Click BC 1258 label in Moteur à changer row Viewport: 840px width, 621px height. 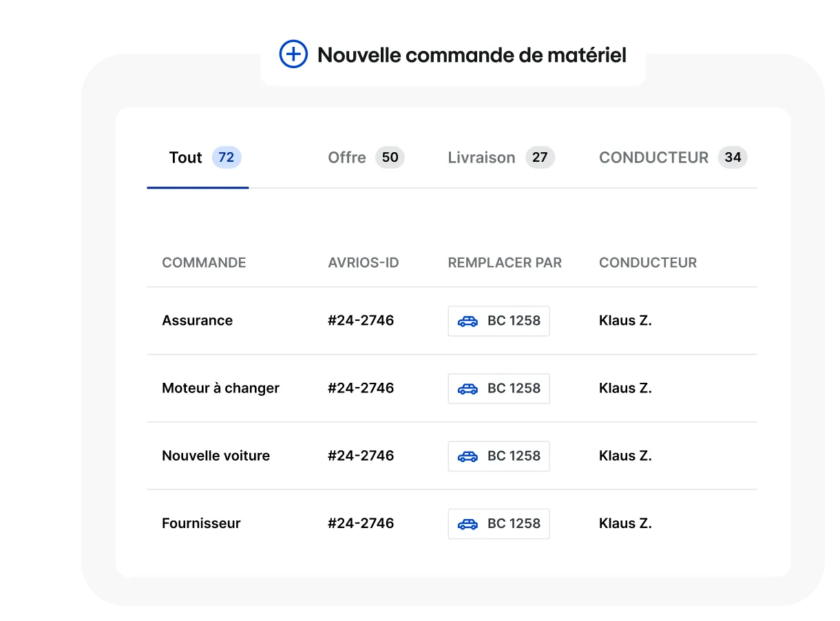514,388
